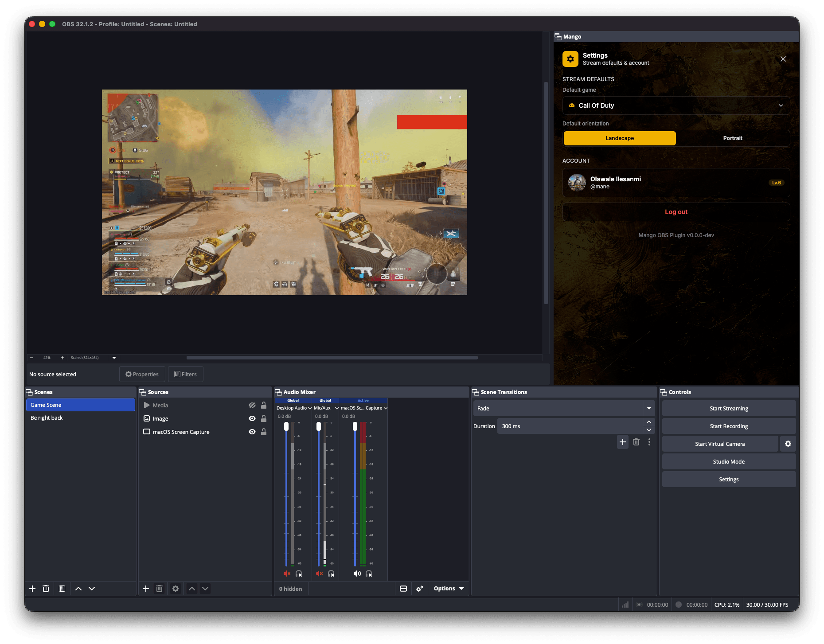Select the Media source row
Viewport: 824px width, 644px height.
(x=205, y=405)
